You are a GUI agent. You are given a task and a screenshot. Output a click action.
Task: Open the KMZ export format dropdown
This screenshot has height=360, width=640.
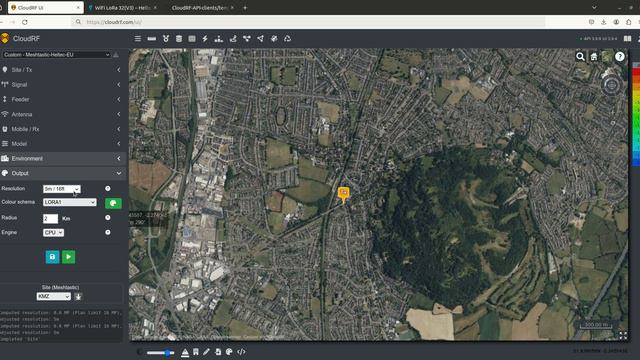point(53,297)
